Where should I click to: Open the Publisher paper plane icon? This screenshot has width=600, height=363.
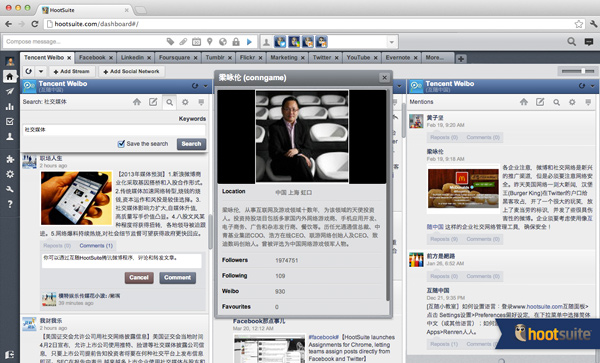click(10, 91)
